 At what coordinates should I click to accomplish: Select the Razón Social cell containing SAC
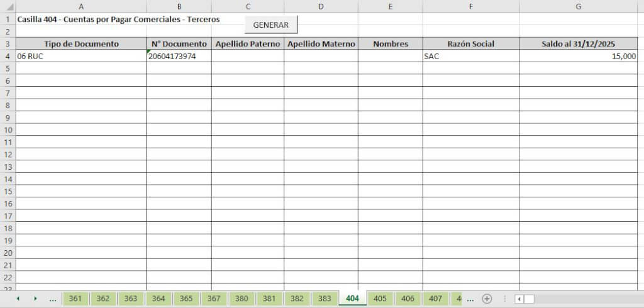(470, 56)
